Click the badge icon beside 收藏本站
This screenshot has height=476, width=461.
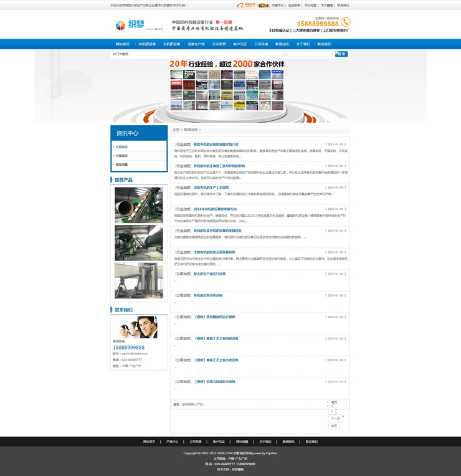pos(264,4)
